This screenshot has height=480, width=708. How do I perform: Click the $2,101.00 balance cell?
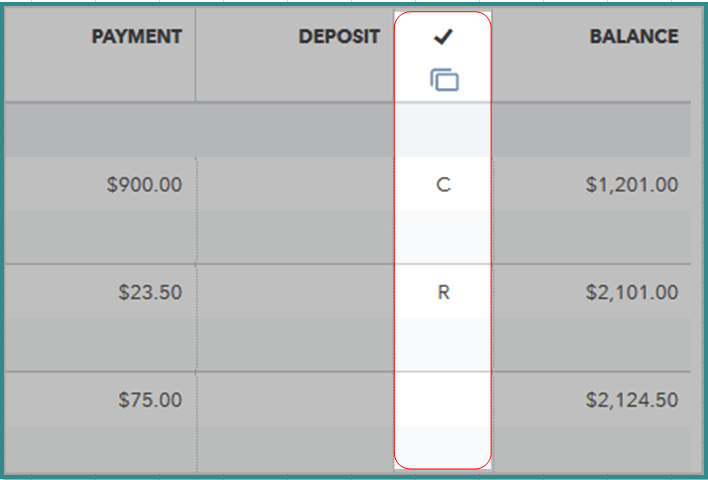[x=632, y=292]
